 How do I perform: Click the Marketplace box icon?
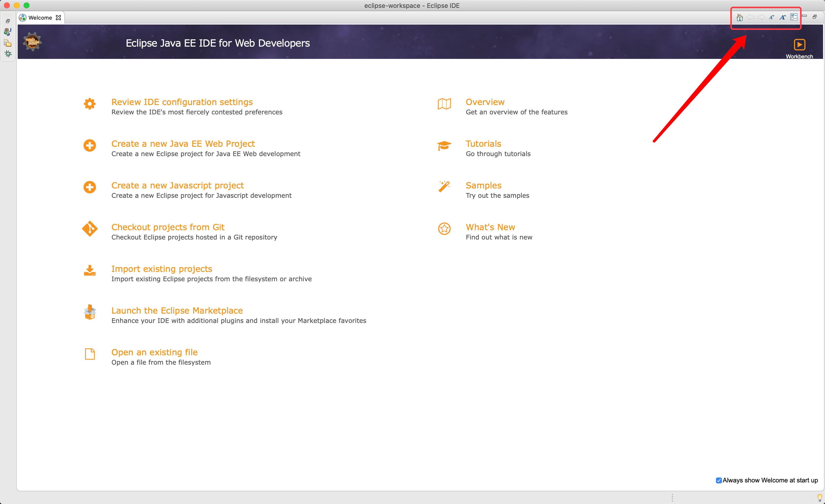click(x=90, y=312)
